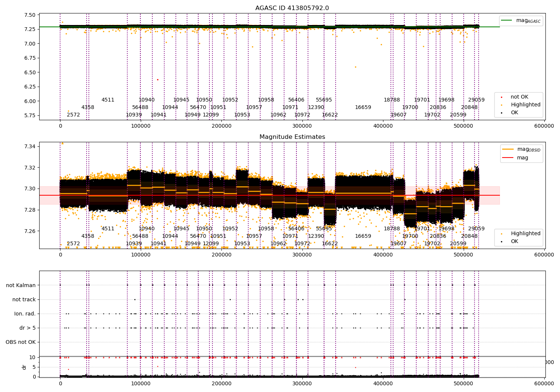Image resolution: width=560 pixels, height=392 pixels.
Task: Select obsid label 18788 in AGASC ID panel
Action: point(392,100)
